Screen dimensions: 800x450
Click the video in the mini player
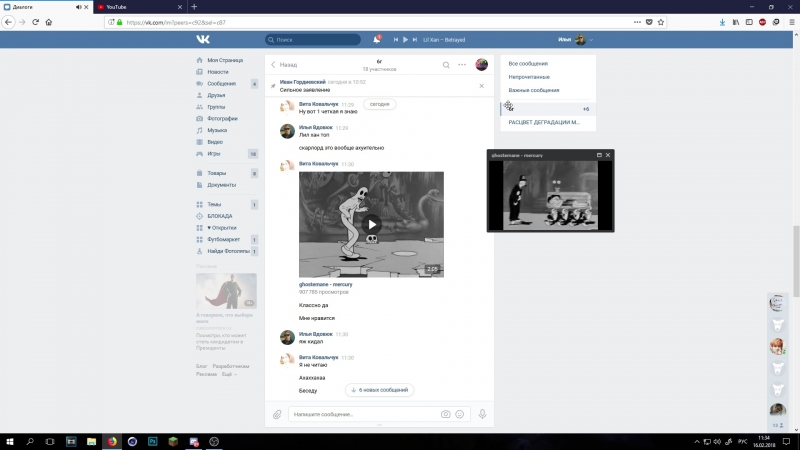click(x=550, y=195)
